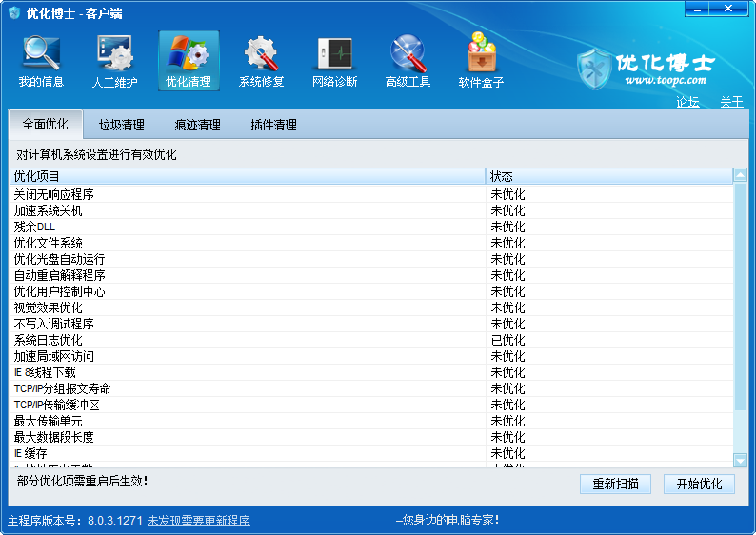Open the 我的信息 (My Info) section
Screen dimensions: 756x535
pos(41,61)
